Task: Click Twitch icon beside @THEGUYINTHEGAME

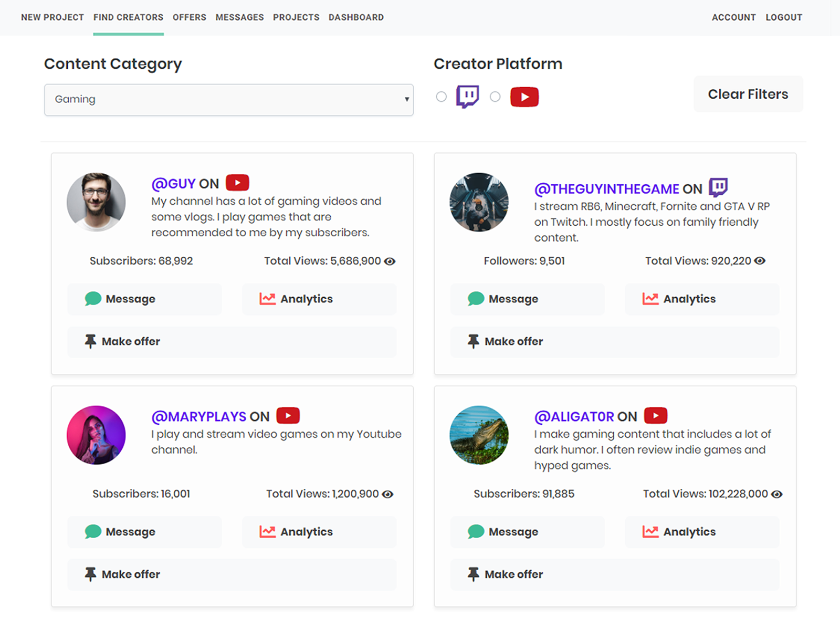Action: coord(718,187)
